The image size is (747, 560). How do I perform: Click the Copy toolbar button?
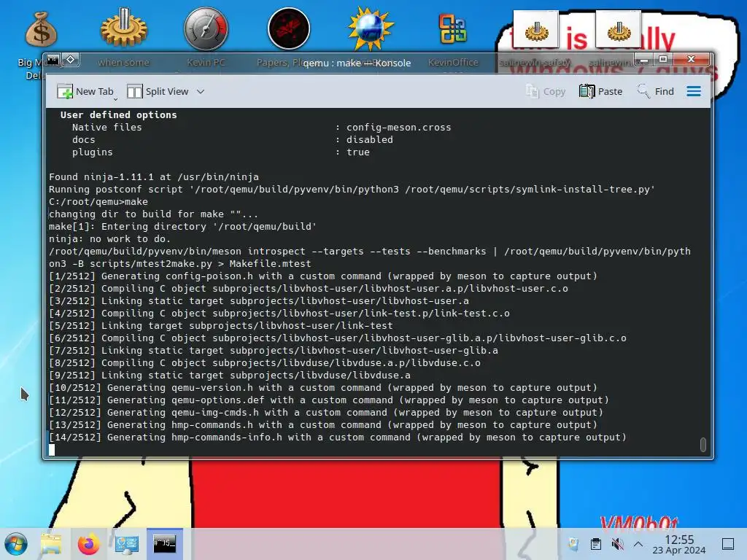(x=546, y=91)
